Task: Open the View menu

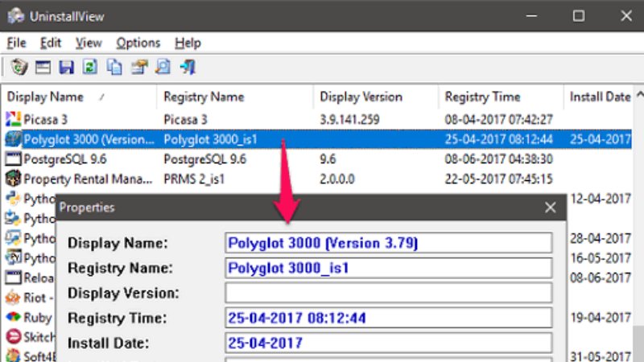Action: point(89,43)
